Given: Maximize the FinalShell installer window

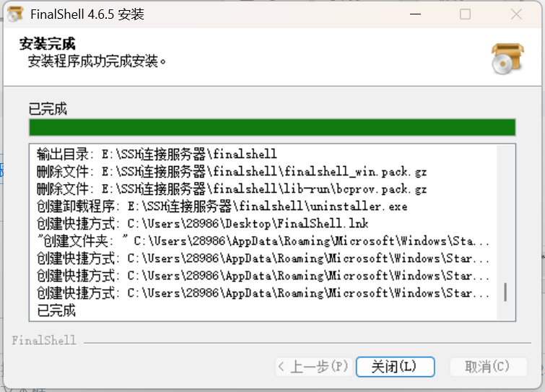Looking at the screenshot, I should coord(465,14).
